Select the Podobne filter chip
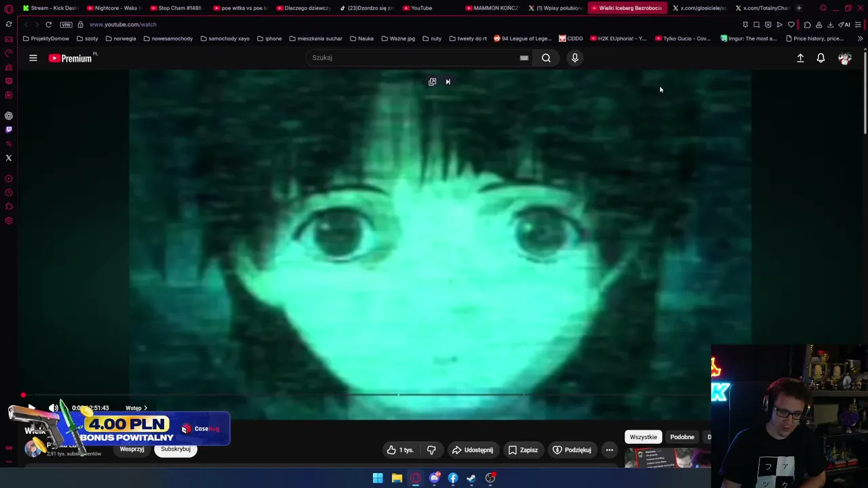The height and width of the screenshot is (488, 868). pos(682,437)
